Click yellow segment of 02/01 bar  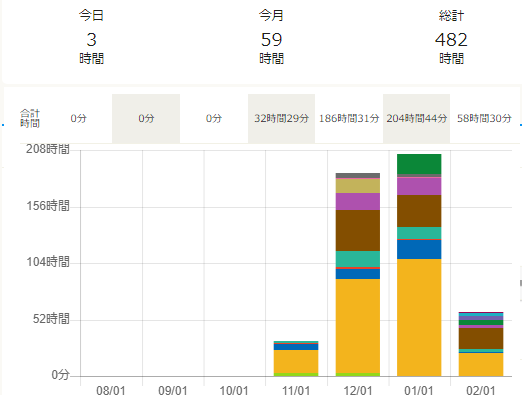481,364
